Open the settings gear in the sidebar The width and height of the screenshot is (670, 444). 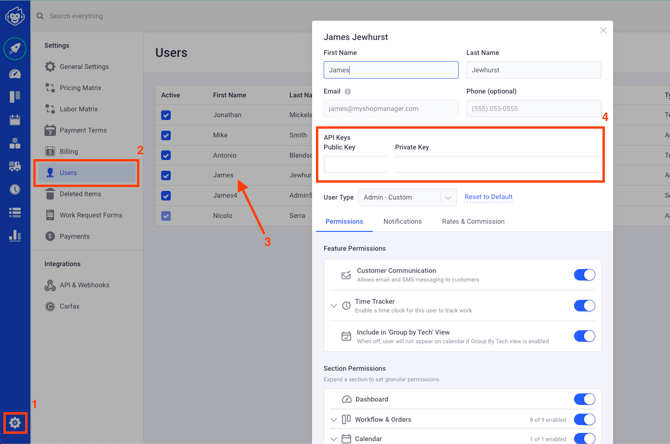tap(15, 423)
